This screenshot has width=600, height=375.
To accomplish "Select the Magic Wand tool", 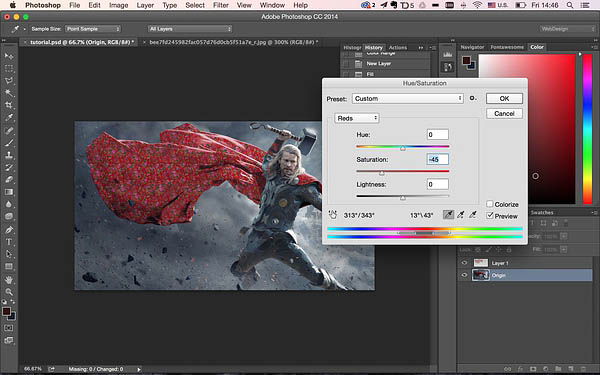I will coord(9,93).
